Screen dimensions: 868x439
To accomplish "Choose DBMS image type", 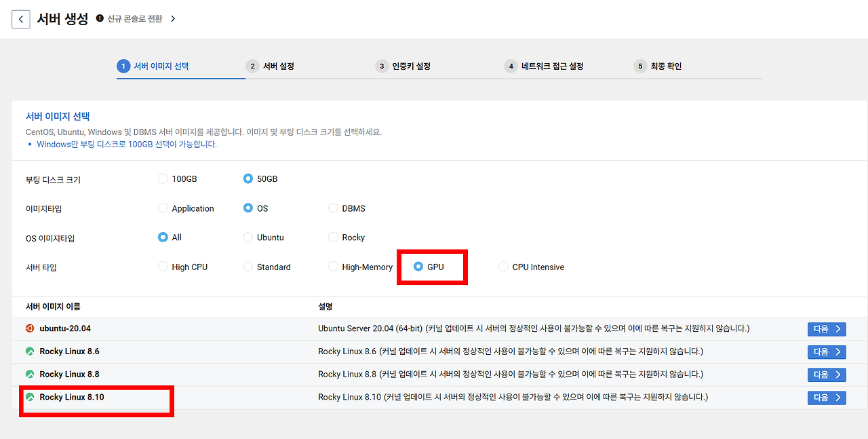I will pyautogui.click(x=333, y=208).
